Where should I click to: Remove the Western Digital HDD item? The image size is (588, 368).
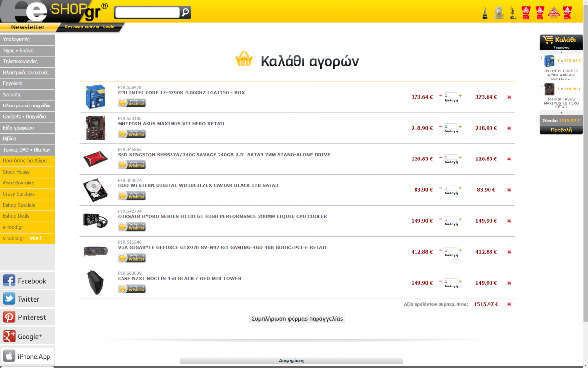pyautogui.click(x=509, y=190)
